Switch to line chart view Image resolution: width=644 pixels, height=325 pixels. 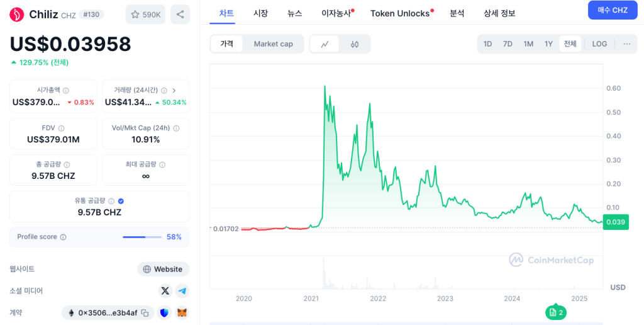point(325,44)
